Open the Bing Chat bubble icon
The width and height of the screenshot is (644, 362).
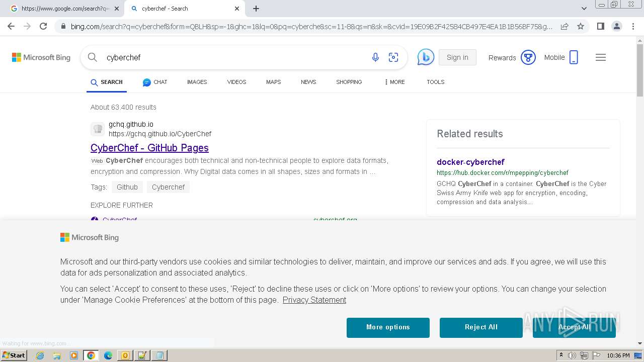426,57
